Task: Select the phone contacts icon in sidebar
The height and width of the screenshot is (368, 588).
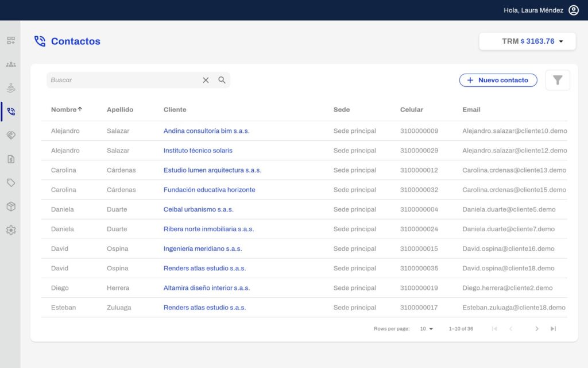Action: (11, 112)
